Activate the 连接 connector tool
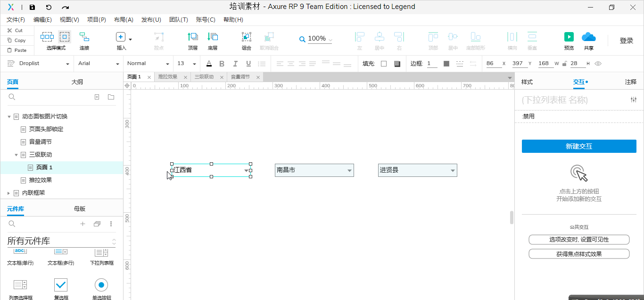The width and height of the screenshot is (644, 300). (x=84, y=37)
